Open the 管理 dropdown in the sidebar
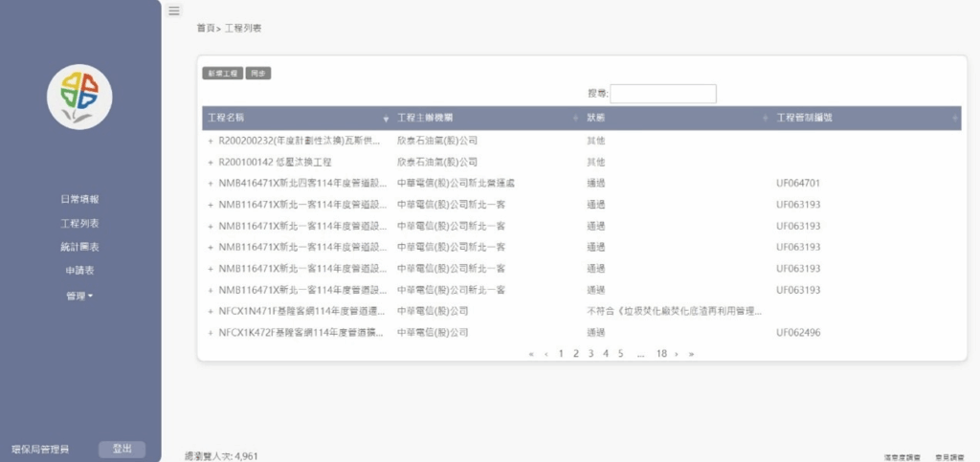Image resolution: width=980 pixels, height=462 pixels. click(x=79, y=296)
